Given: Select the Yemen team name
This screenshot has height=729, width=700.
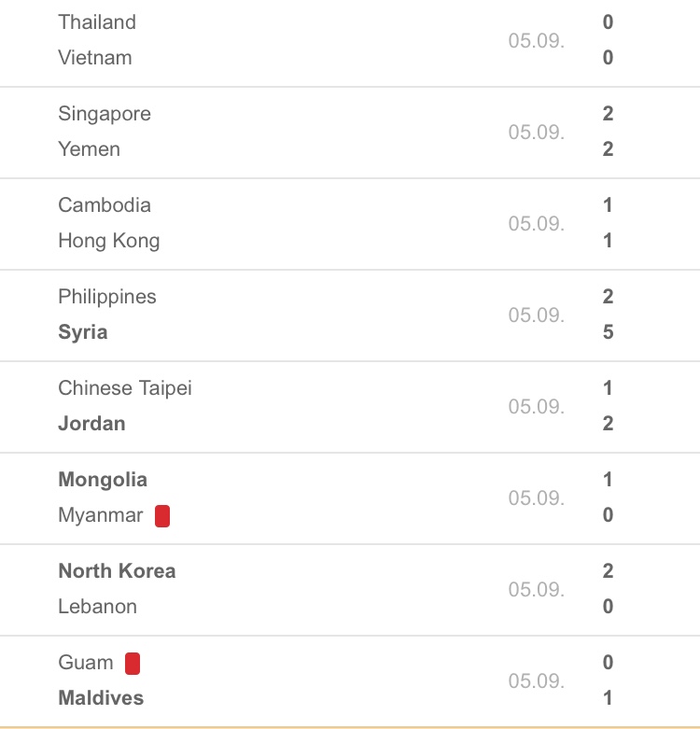Looking at the screenshot, I should point(90,149).
